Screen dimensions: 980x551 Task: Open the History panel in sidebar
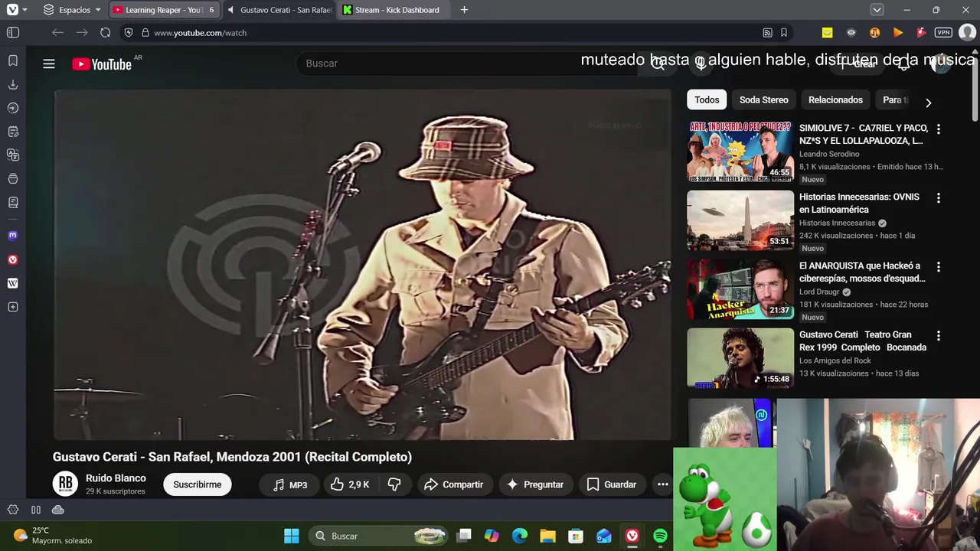point(13,108)
